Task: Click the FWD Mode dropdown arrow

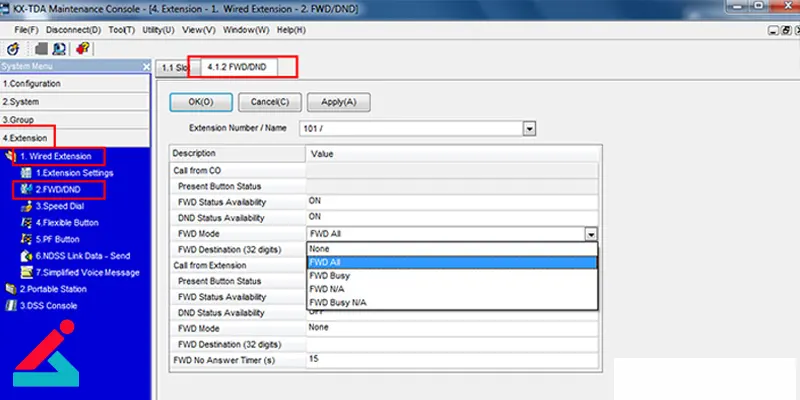Action: [x=591, y=234]
